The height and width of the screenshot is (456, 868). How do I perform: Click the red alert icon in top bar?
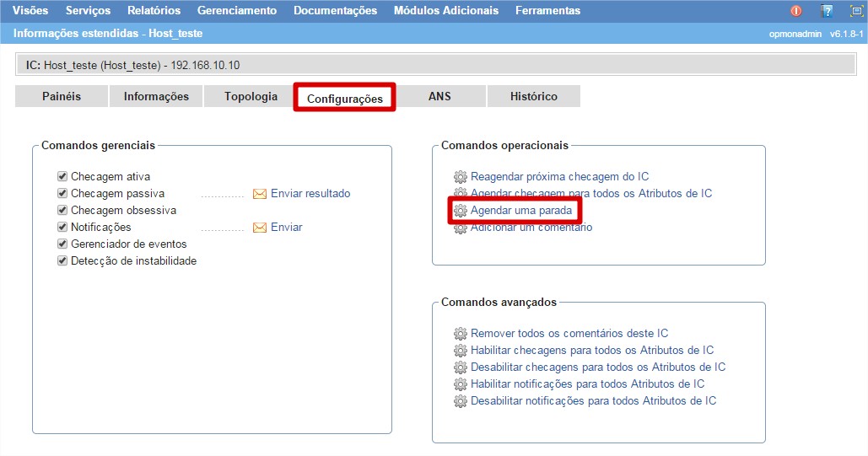tap(795, 11)
